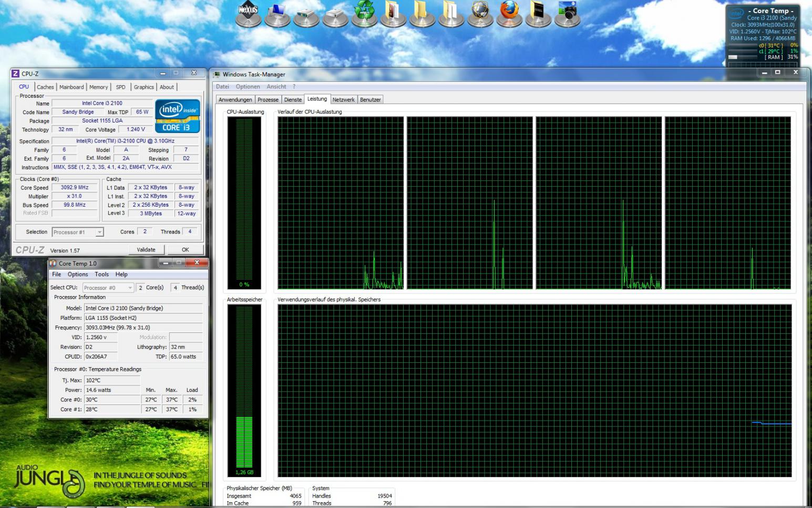This screenshot has width=812, height=508.
Task: Open the Select CPU dropdown in Core Temp
Action: pos(108,288)
